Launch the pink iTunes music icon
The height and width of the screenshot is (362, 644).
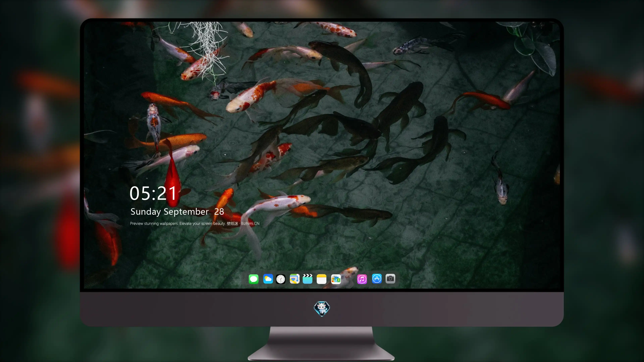[362, 279]
